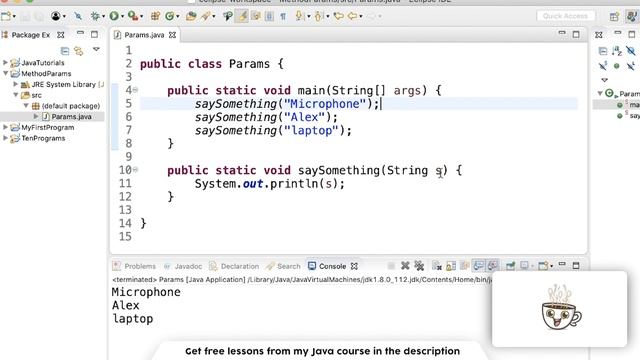Image resolution: width=640 pixels, height=360 pixels.
Task: Toggle Hide Static Members in Outline
Action: tap(603, 66)
